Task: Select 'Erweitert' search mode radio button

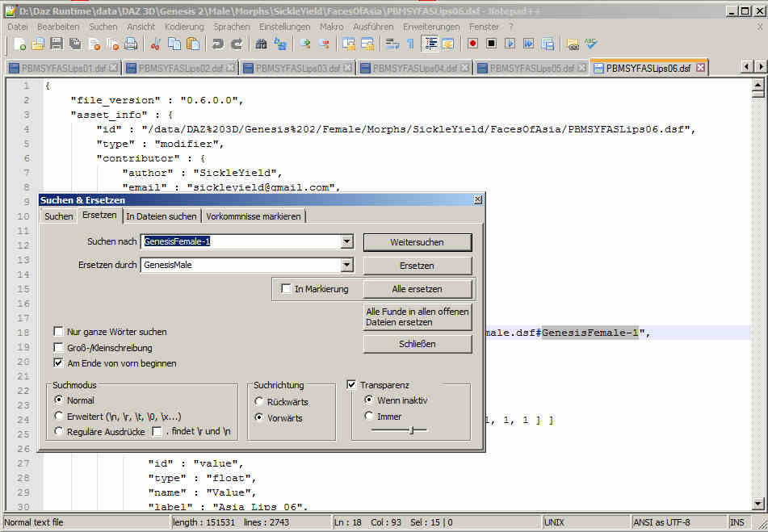Action: click(58, 416)
